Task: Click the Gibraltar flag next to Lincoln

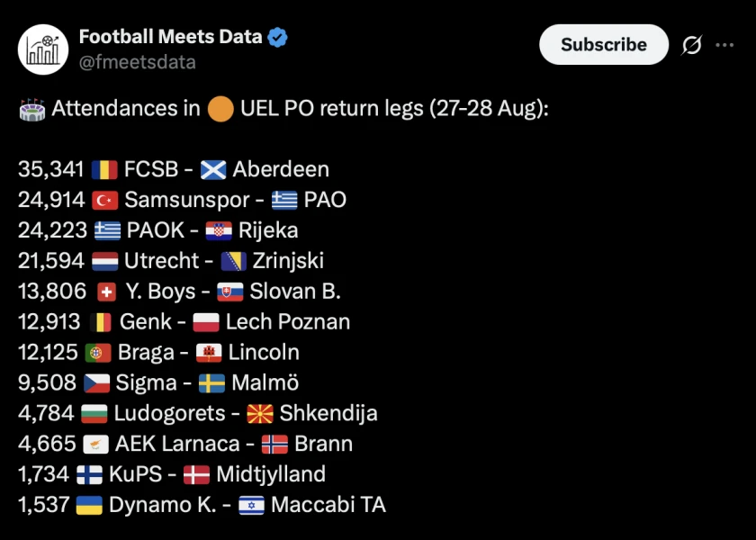Action: [209, 353]
